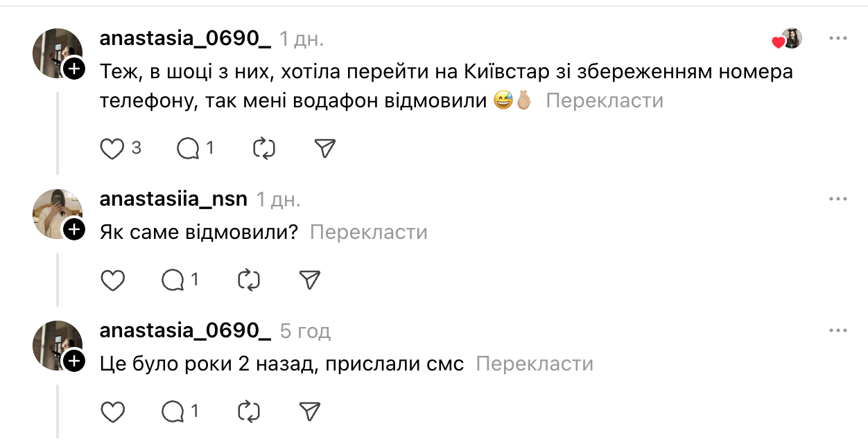Viewport: 868px width, 446px height.
Task: Translate the first comment with Перекласти
Action: pyautogui.click(x=605, y=100)
